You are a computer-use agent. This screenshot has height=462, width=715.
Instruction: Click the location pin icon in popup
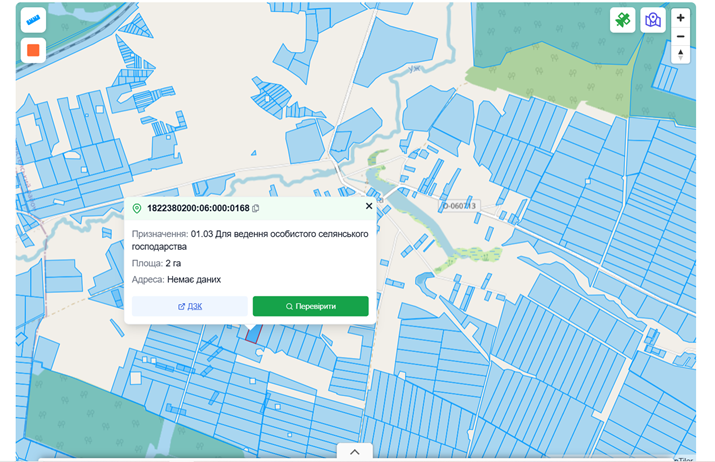point(136,208)
